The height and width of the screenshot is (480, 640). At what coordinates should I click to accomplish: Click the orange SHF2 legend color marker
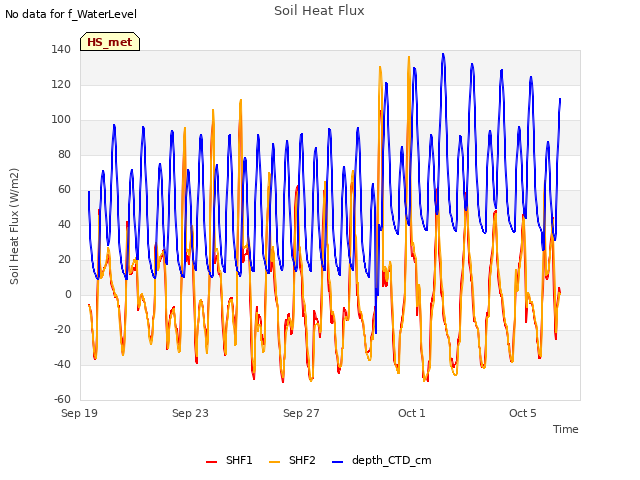tap(275, 462)
